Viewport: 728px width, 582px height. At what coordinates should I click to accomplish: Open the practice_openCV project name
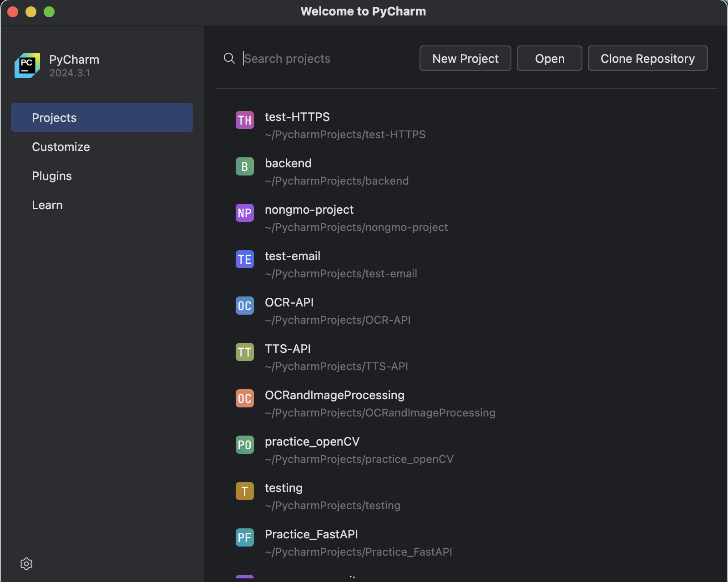click(312, 442)
